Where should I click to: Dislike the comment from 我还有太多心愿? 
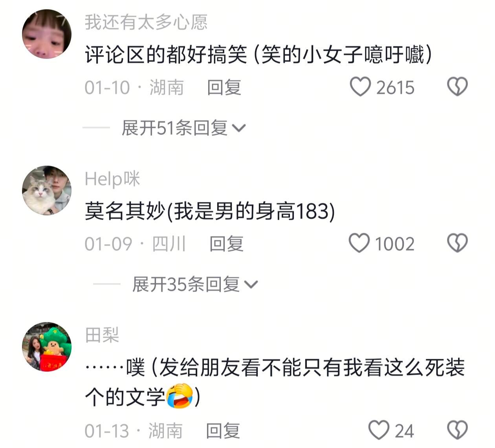coord(458,87)
